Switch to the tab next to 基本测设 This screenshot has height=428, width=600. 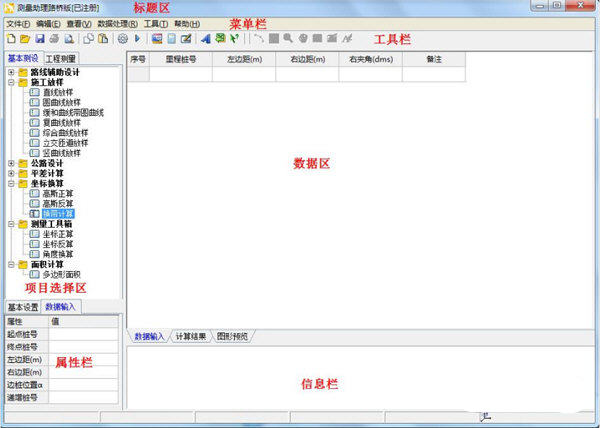tap(60, 59)
